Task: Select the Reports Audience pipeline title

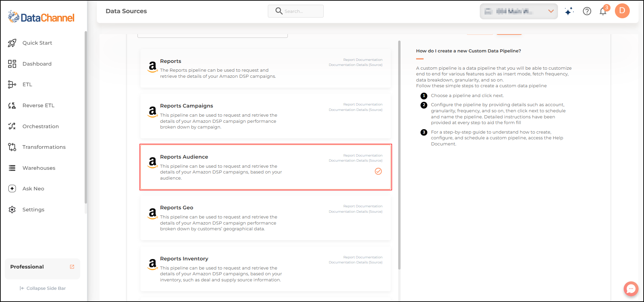Action: tap(184, 157)
